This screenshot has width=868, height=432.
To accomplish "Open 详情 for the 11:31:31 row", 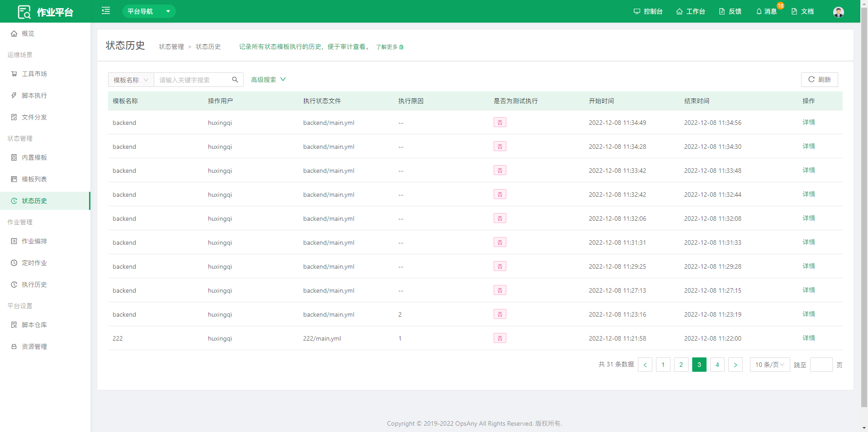I will pyautogui.click(x=809, y=242).
